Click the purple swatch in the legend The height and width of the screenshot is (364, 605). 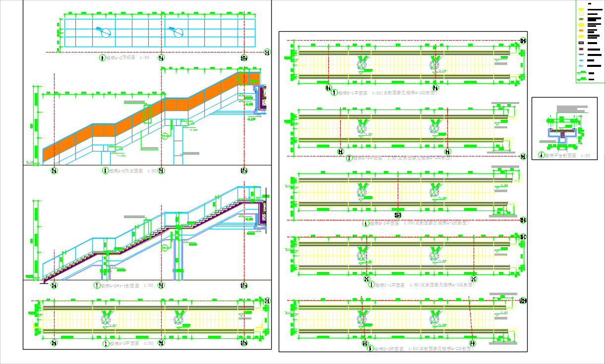(x=581, y=50)
